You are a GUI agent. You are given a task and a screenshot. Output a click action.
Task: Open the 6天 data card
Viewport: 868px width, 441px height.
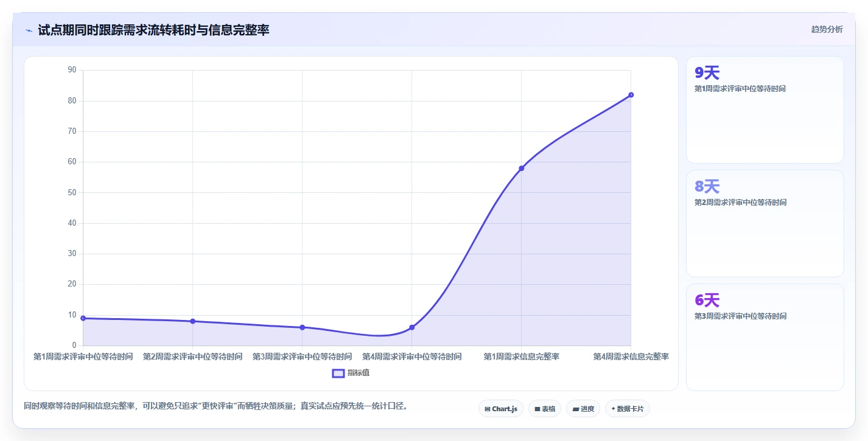tap(765, 338)
